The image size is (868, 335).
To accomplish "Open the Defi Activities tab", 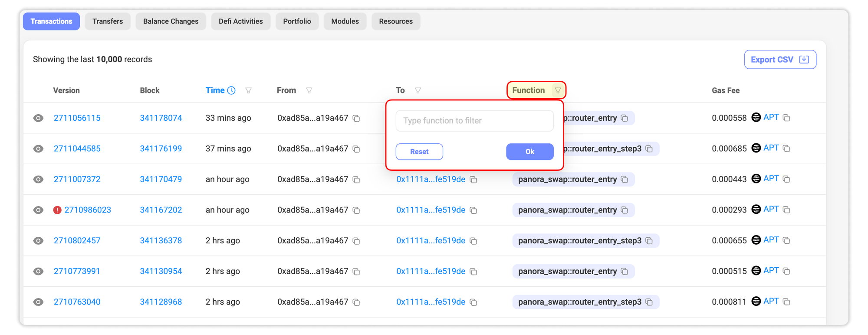I will pyautogui.click(x=240, y=21).
